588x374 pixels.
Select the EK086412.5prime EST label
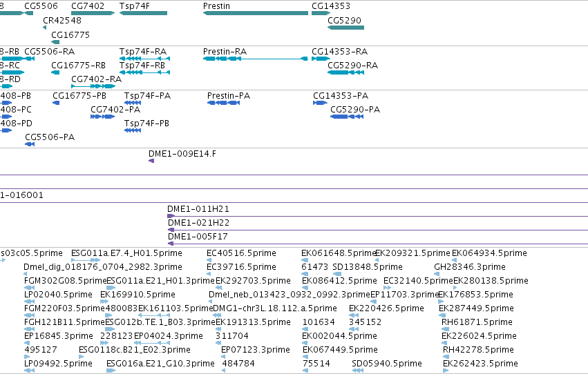[x=339, y=281]
